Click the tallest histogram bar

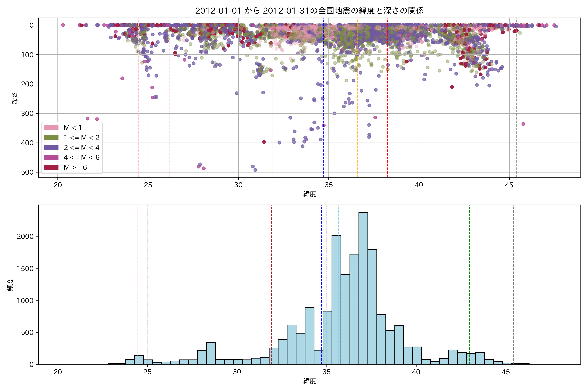363,287
